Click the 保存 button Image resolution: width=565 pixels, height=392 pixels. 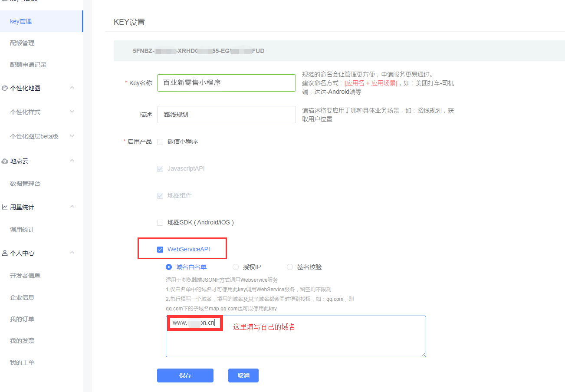pos(185,376)
